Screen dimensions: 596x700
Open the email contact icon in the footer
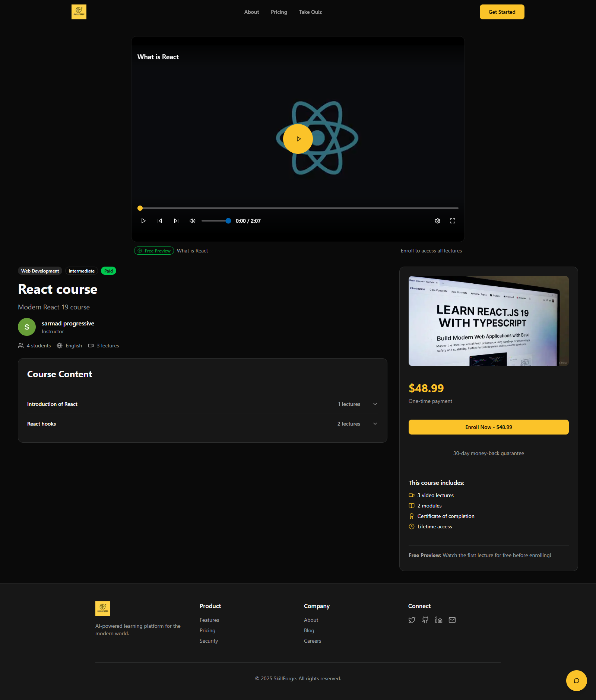tap(452, 620)
